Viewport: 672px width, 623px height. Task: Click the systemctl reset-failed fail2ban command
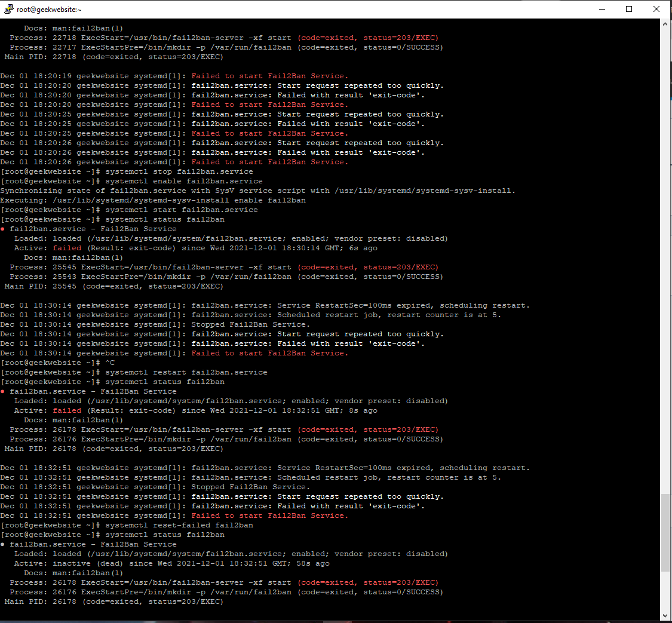tap(179, 525)
